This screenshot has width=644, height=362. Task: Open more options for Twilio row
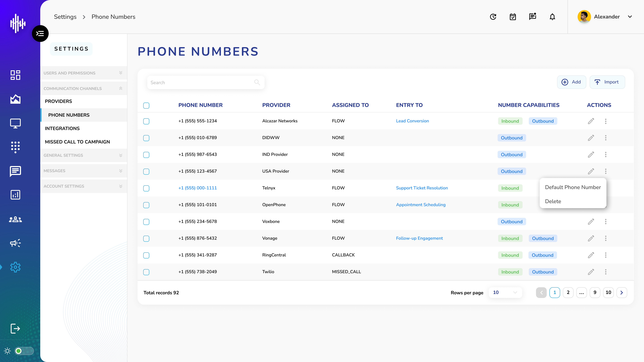(x=606, y=272)
